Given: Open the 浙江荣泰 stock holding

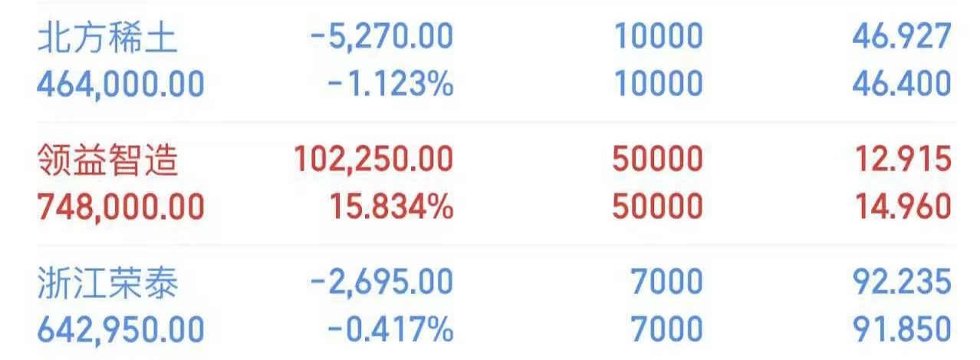Looking at the screenshot, I should 107,283.
